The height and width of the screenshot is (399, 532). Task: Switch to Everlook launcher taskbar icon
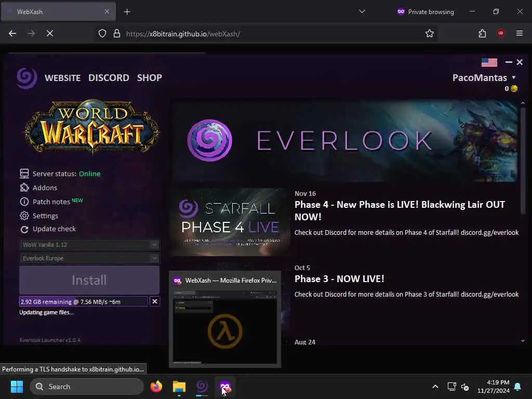(202, 387)
